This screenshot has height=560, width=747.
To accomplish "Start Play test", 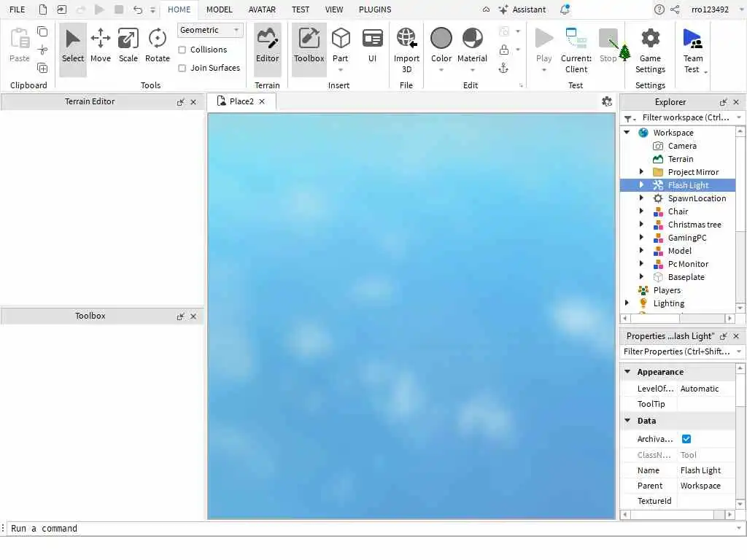I will click(543, 44).
